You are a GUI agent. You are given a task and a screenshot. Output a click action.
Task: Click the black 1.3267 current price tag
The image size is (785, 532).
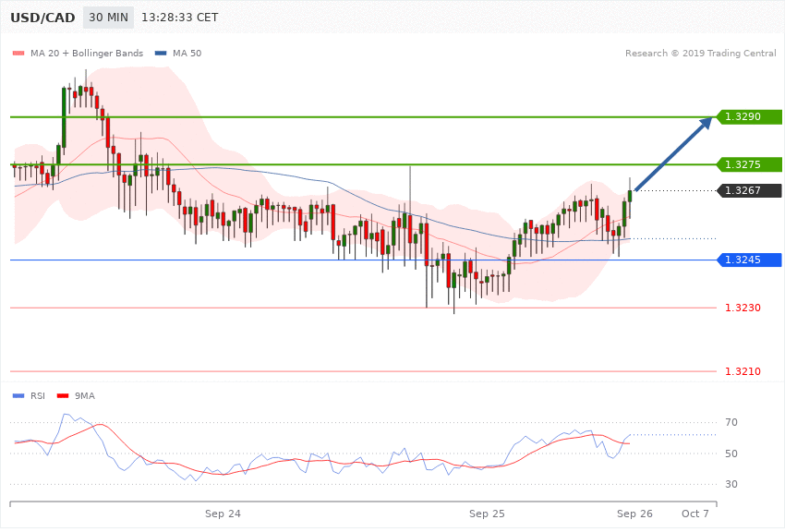[749, 190]
